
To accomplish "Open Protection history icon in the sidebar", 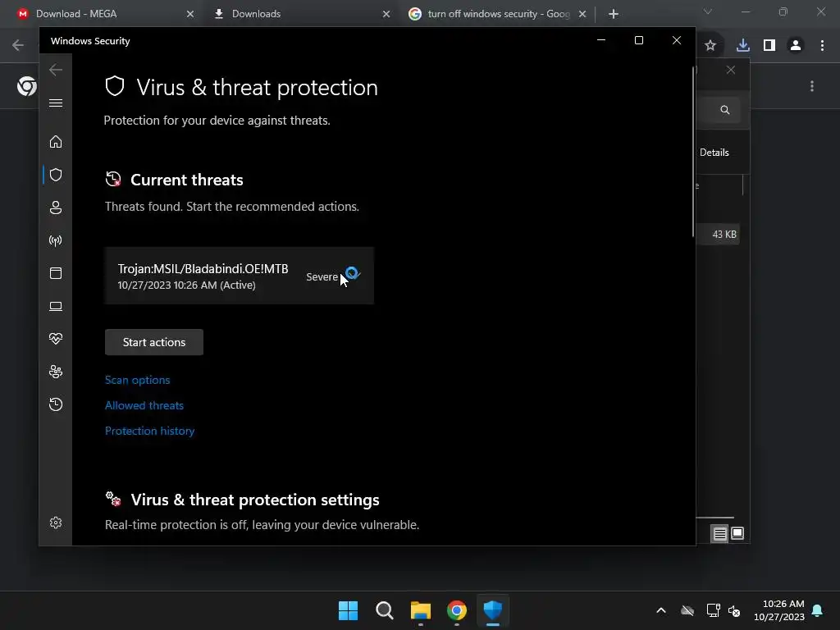I will click(x=56, y=404).
